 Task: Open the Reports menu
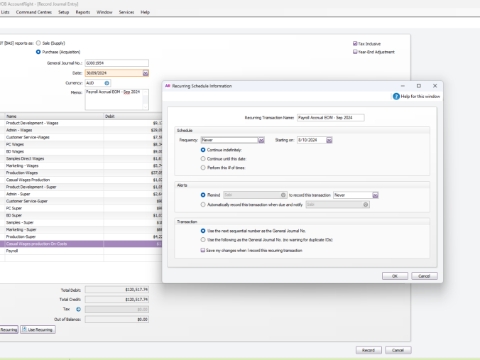pyautogui.click(x=83, y=12)
